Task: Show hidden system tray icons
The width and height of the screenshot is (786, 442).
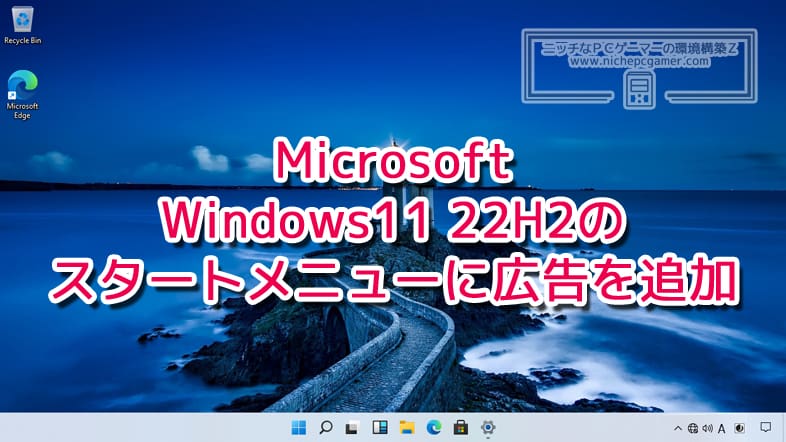Action: pyautogui.click(x=678, y=428)
